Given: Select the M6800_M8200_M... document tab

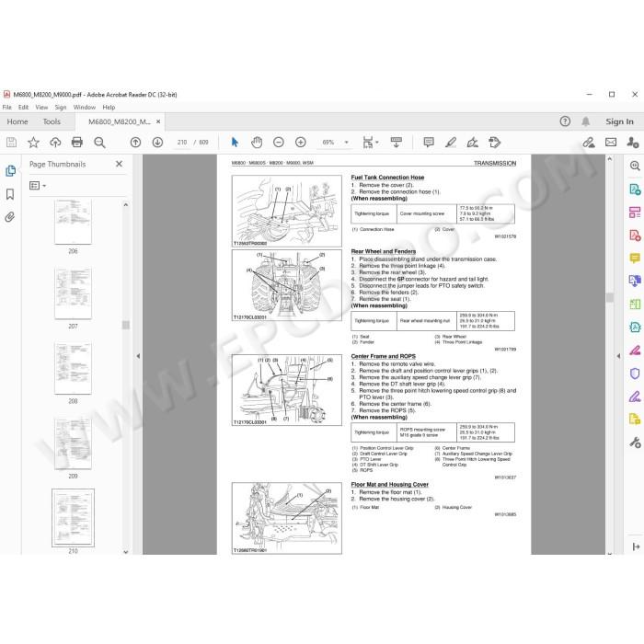Looking at the screenshot, I should (119, 121).
